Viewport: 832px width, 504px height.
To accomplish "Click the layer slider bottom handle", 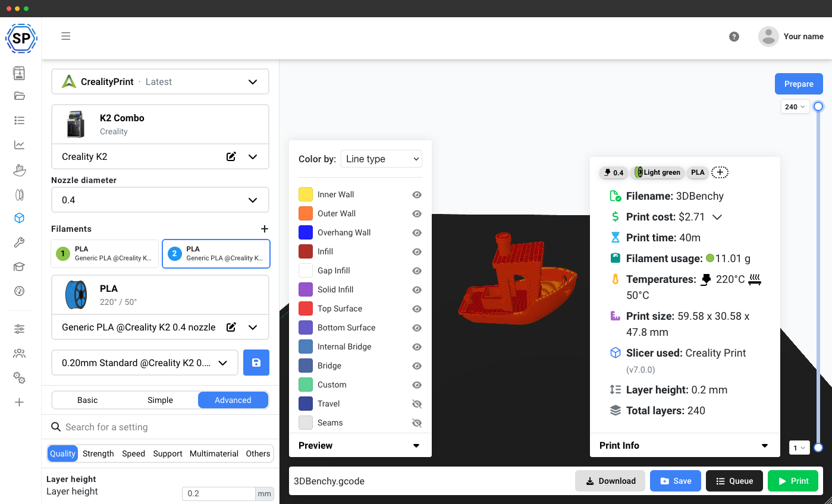I will click(x=818, y=448).
